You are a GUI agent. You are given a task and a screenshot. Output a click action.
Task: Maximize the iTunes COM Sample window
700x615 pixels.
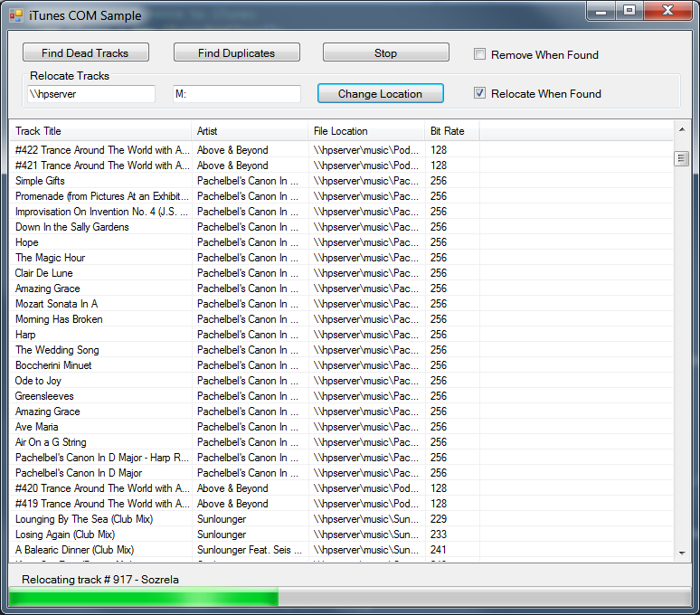[x=629, y=11]
